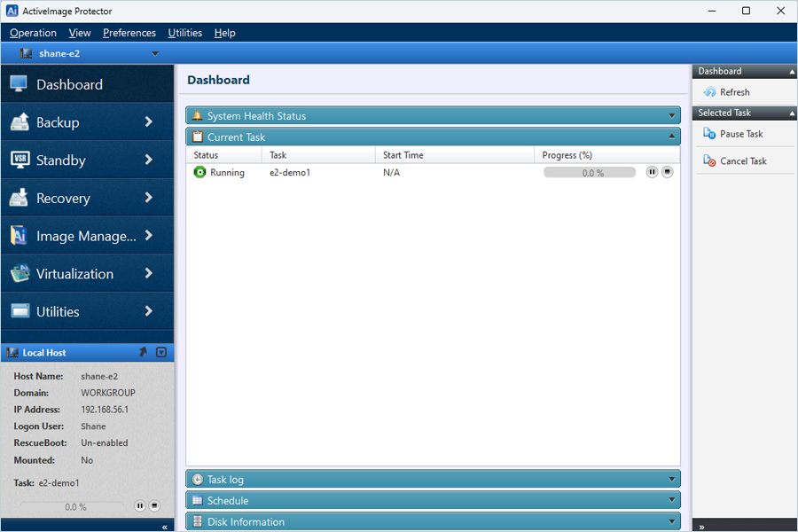Maximize the ActiveImage Protector window
This screenshot has height=532, width=798.
(x=746, y=11)
